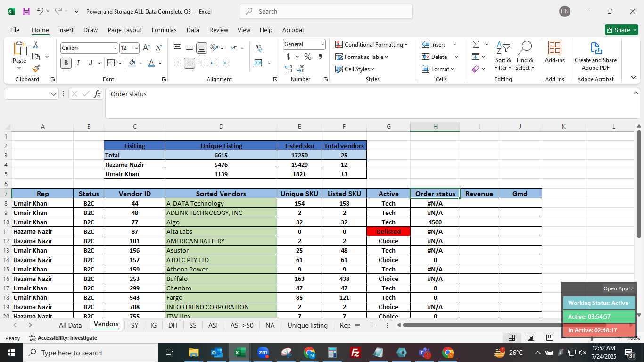Image resolution: width=644 pixels, height=362 pixels.
Task: Expand Conditional Formatting menu
Action: click(x=372, y=44)
